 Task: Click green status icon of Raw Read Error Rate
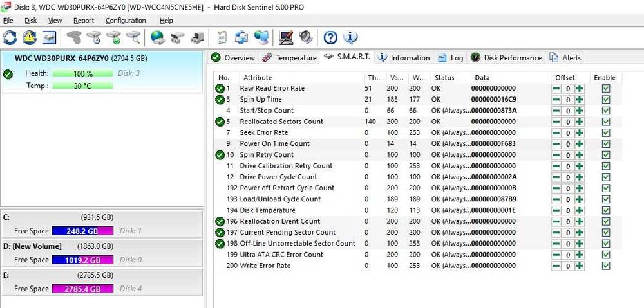220,89
